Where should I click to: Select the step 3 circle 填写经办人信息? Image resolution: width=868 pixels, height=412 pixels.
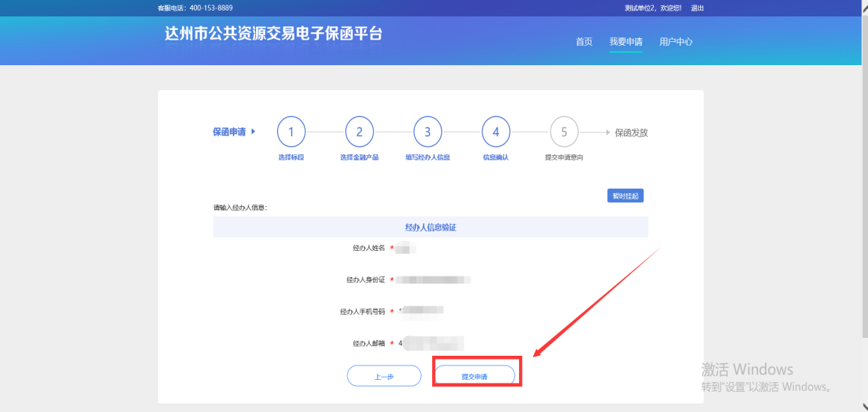(x=428, y=133)
